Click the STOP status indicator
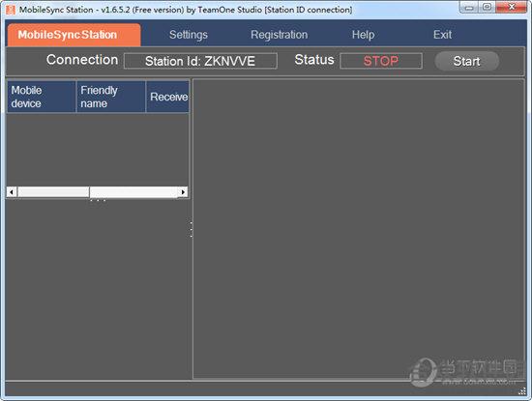 coord(381,61)
